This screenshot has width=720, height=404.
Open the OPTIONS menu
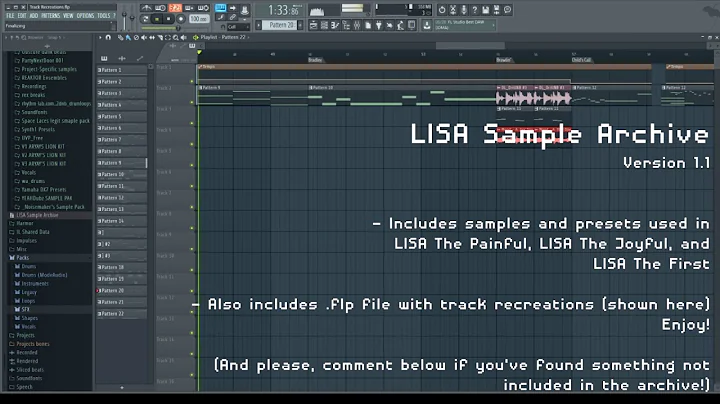tap(85, 16)
